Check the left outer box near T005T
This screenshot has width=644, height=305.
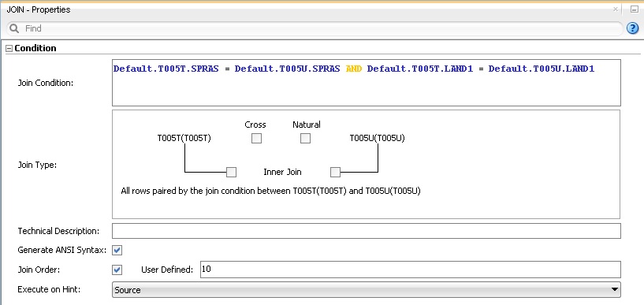[231, 172]
